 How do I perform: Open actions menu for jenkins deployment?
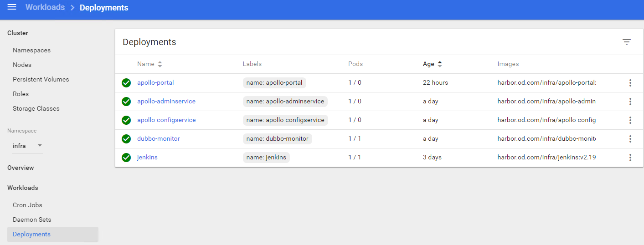(630, 158)
